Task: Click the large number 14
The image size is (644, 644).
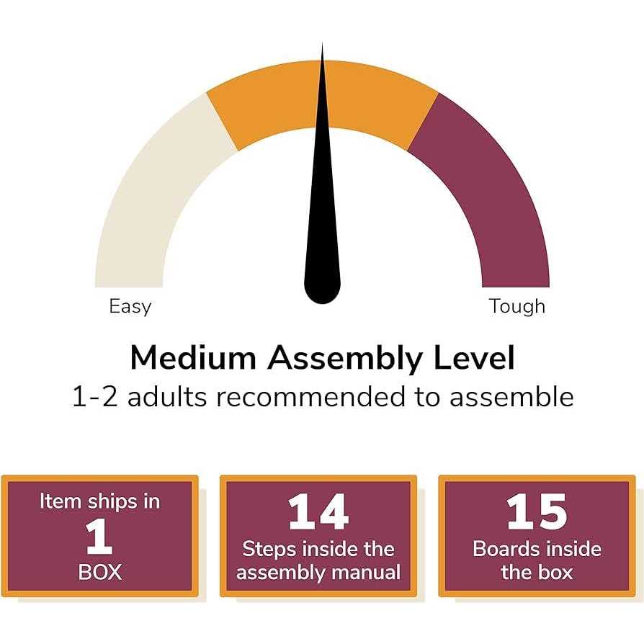Action: coord(318,513)
